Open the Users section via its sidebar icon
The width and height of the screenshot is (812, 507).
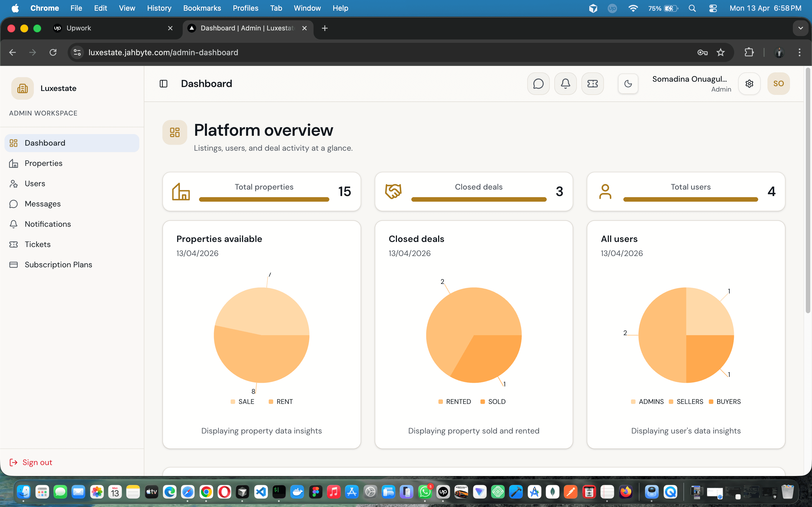[x=14, y=183]
